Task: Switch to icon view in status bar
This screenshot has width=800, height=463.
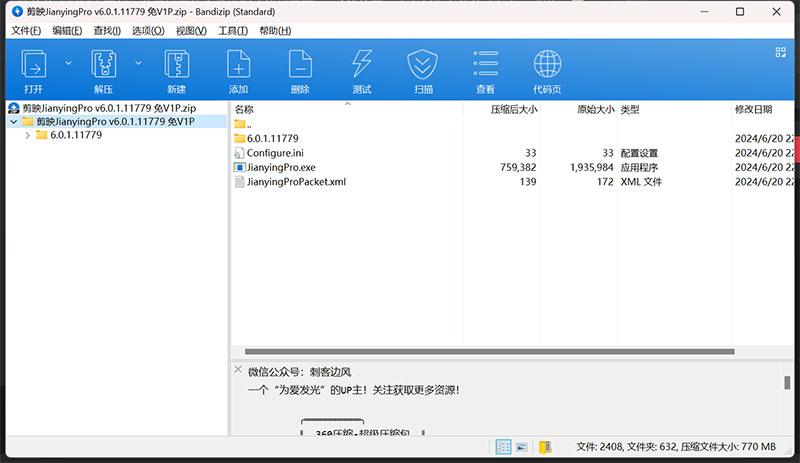Action: click(x=521, y=447)
